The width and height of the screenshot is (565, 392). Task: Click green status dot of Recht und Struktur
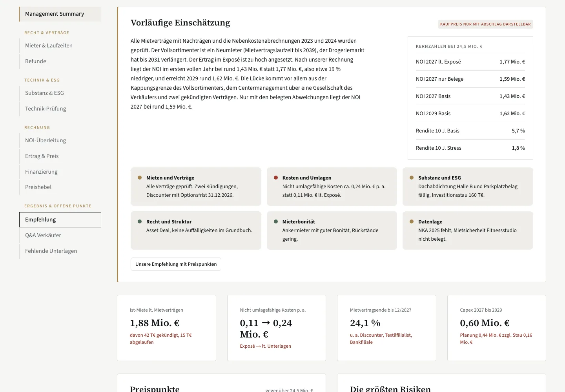pyautogui.click(x=140, y=221)
